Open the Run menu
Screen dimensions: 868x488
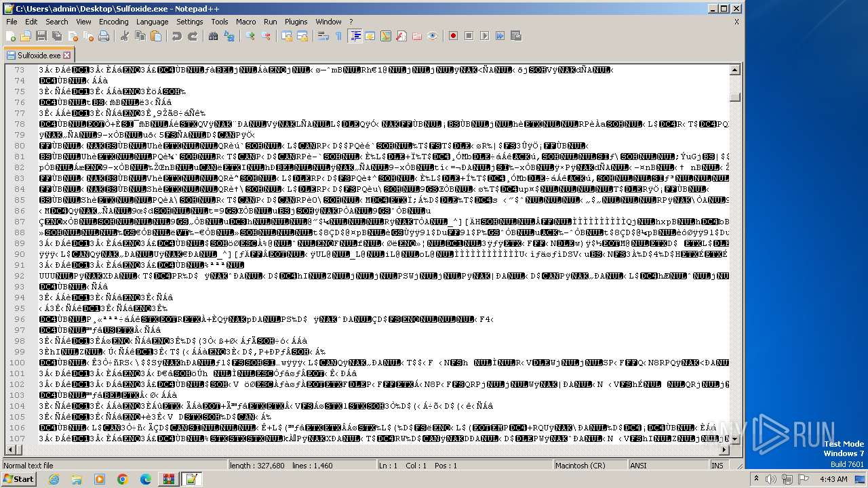tap(270, 22)
